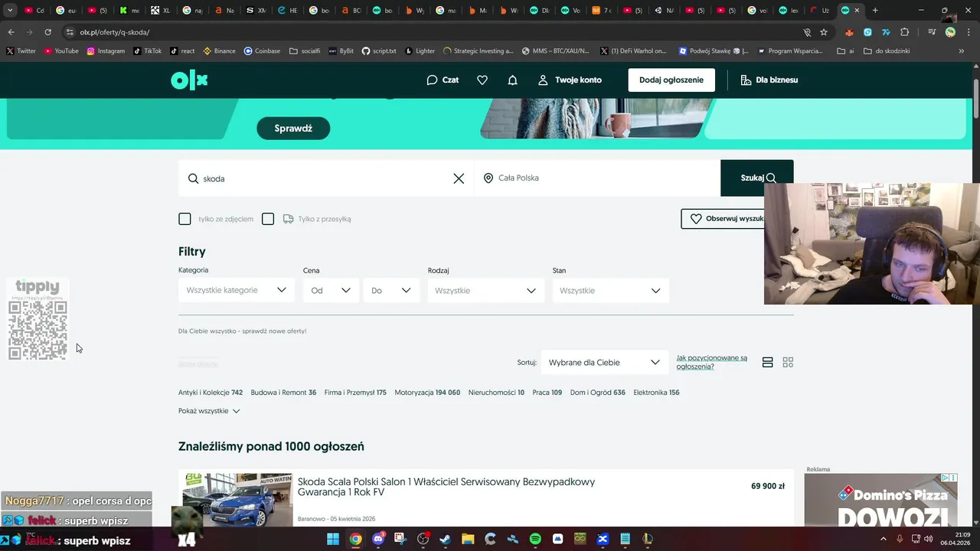The image size is (980, 551).
Task: Open Skoda Scala listing thumbnail
Action: (x=237, y=500)
